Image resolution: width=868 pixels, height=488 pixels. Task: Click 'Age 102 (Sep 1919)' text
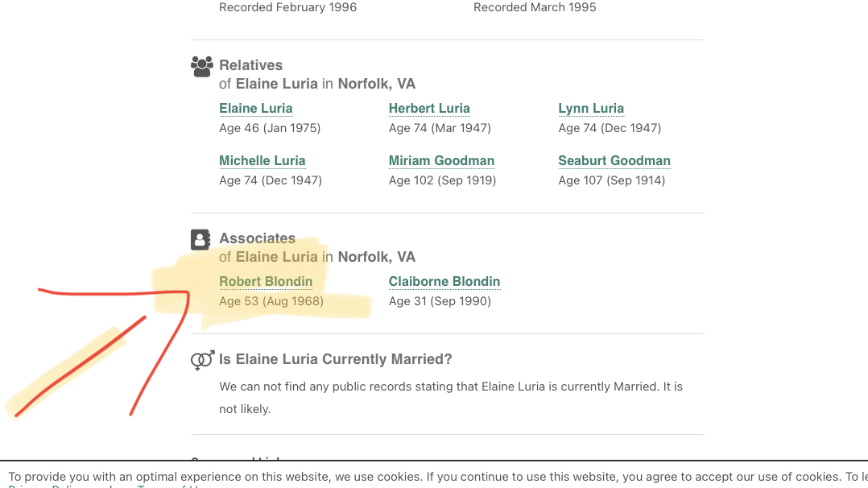pyautogui.click(x=442, y=180)
